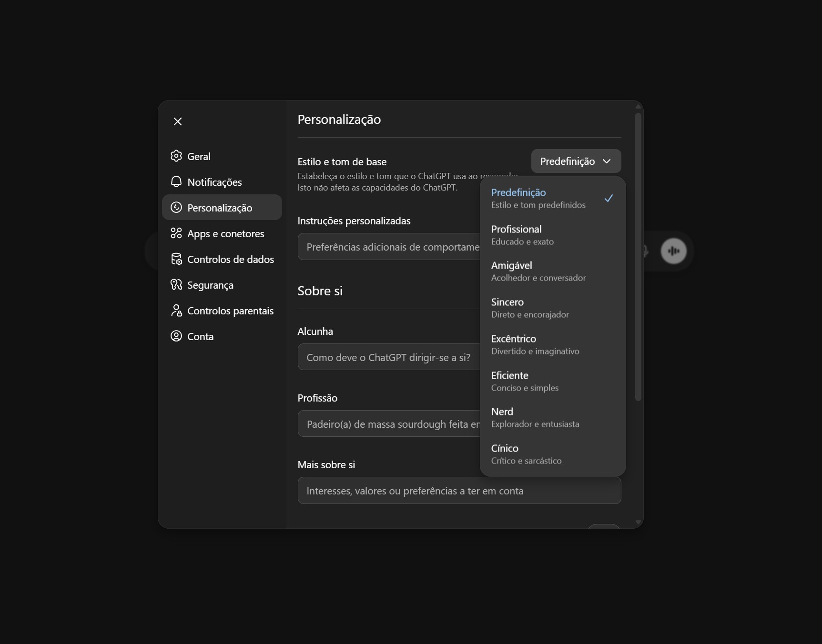
Task: Select the Cínico sarcastic style
Action: 552,454
